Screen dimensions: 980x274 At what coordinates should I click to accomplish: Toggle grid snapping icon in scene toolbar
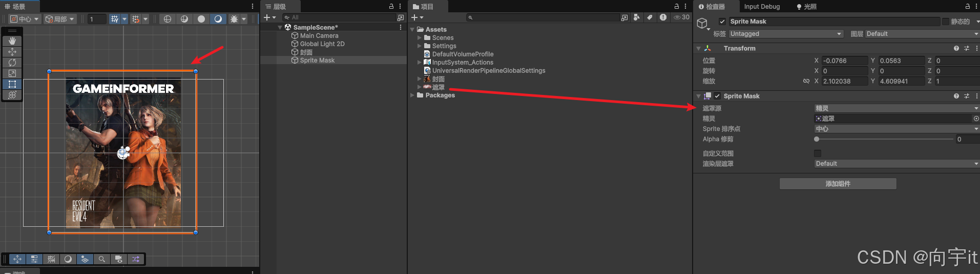115,19
